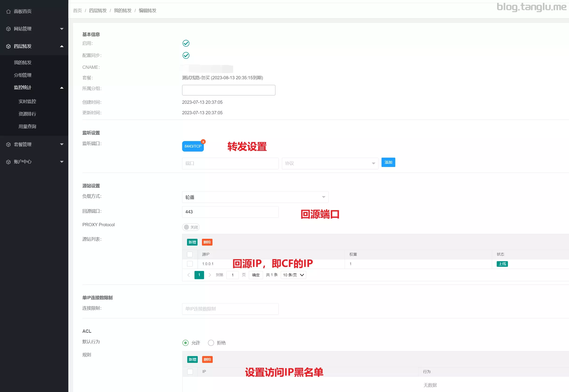Click the cube icon next to 网站管理

(x=8, y=29)
